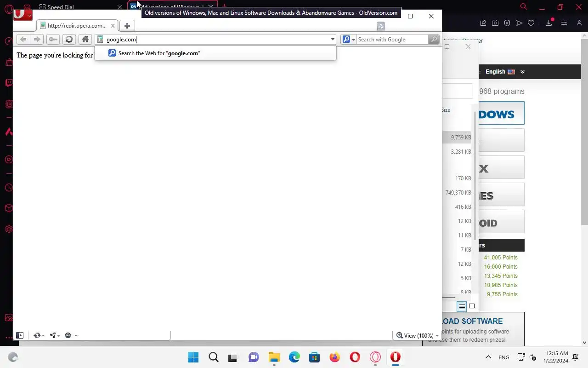Click the Size column header

(x=446, y=110)
